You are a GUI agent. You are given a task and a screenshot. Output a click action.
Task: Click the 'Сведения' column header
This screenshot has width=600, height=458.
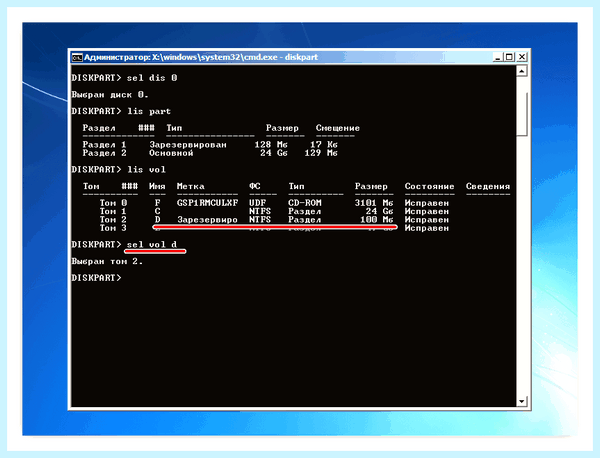click(488, 186)
